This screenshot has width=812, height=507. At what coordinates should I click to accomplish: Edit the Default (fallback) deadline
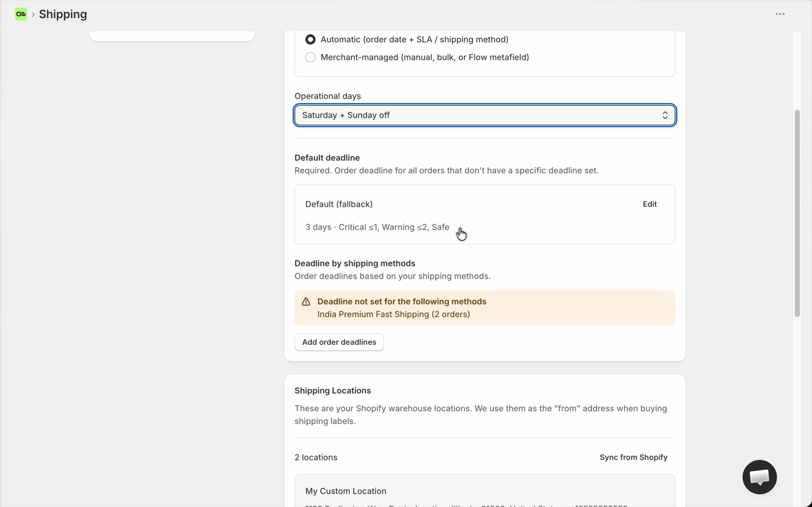click(x=650, y=204)
